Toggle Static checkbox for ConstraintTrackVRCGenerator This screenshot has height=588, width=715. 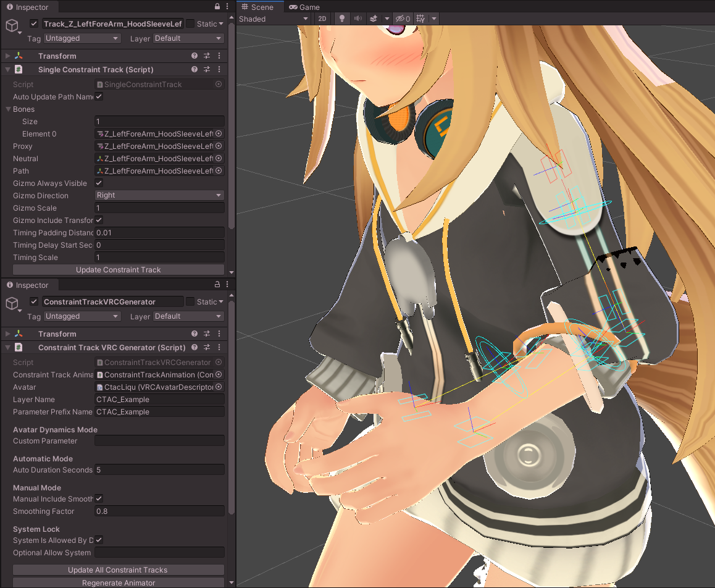coord(190,301)
